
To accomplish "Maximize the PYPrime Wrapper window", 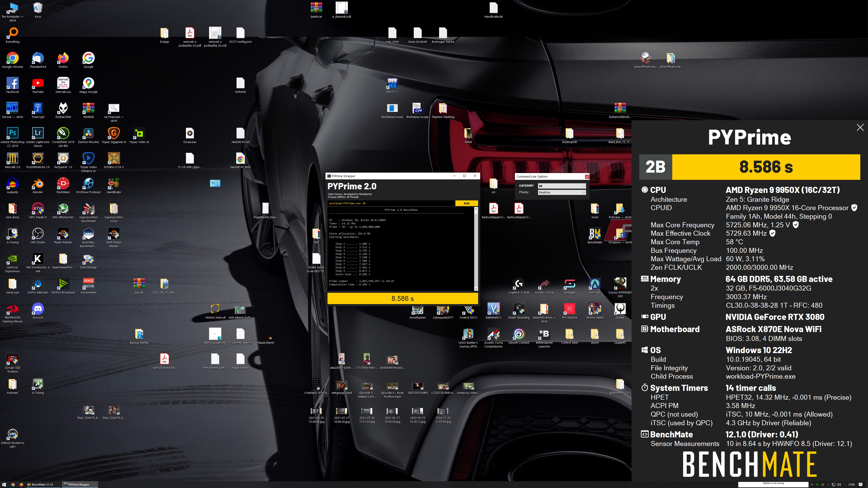I will tap(464, 176).
